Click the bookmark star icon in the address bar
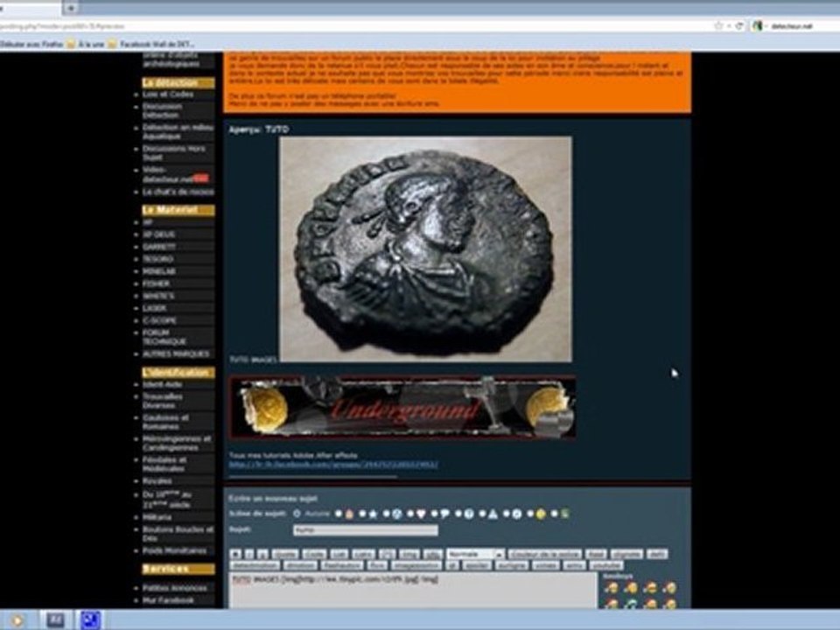The image size is (840, 630). 719,25
